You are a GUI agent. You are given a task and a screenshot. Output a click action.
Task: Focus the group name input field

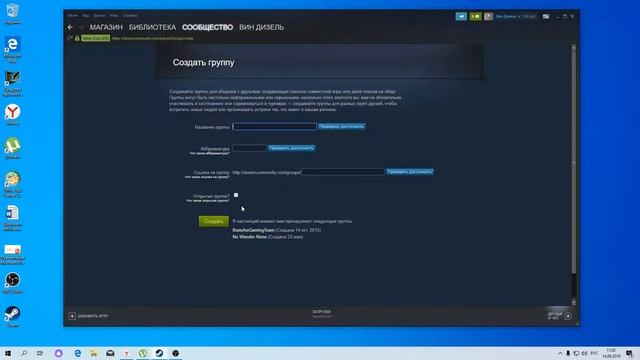[274, 127]
